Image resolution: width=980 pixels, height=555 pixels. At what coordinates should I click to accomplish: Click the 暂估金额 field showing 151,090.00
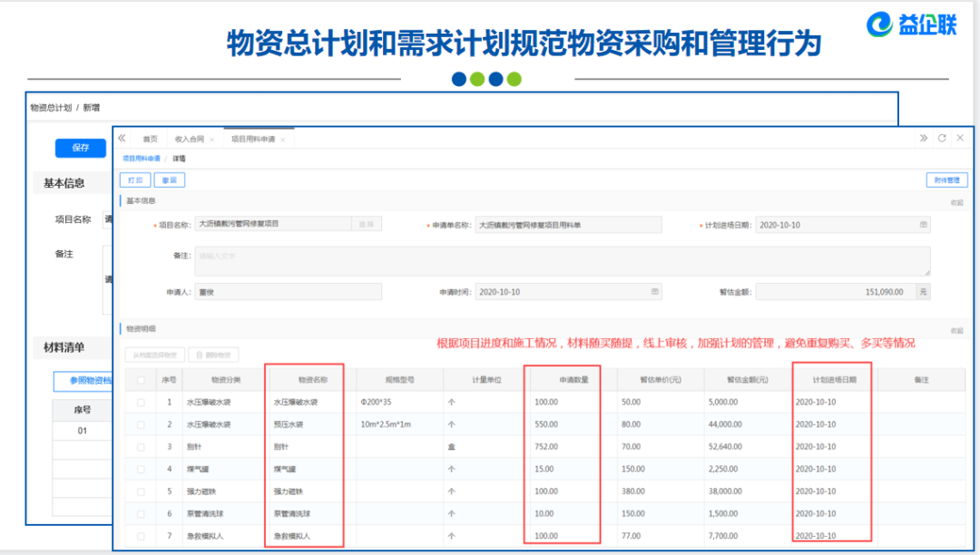tap(836, 291)
